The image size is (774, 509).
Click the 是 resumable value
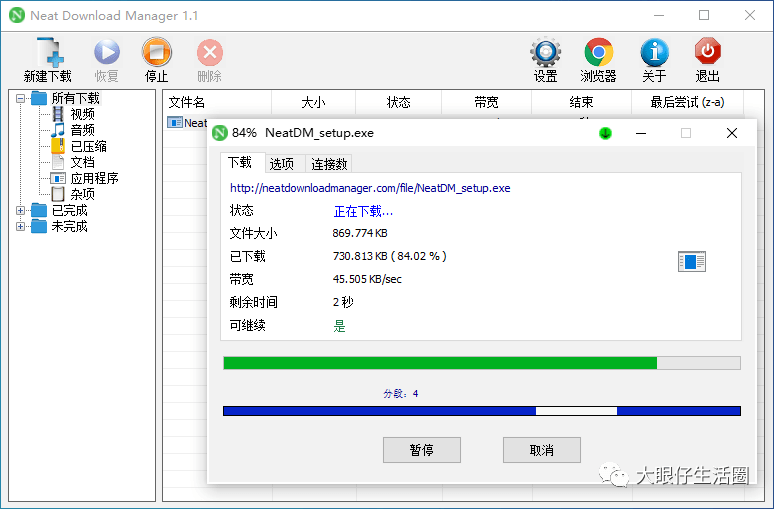(339, 325)
